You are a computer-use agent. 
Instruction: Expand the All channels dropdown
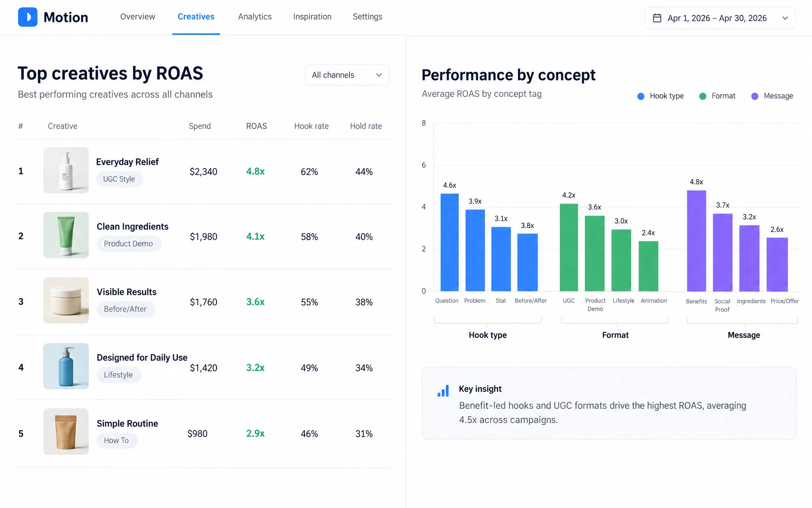pos(347,75)
